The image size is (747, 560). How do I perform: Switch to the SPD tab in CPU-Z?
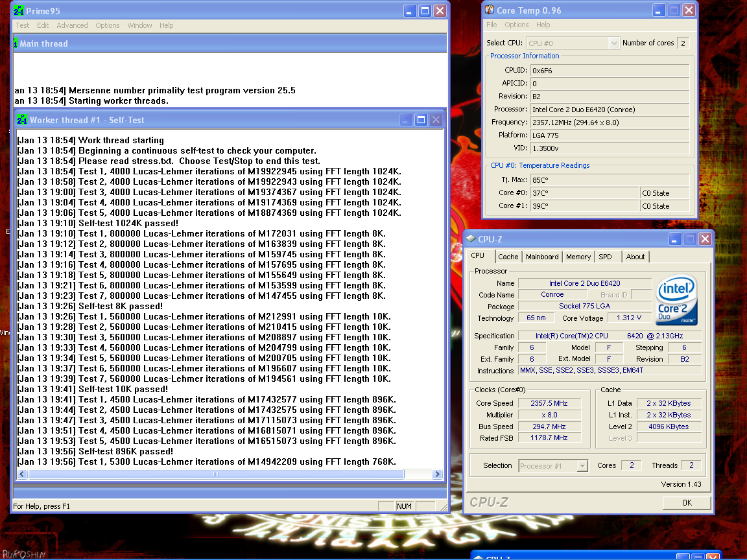click(605, 257)
